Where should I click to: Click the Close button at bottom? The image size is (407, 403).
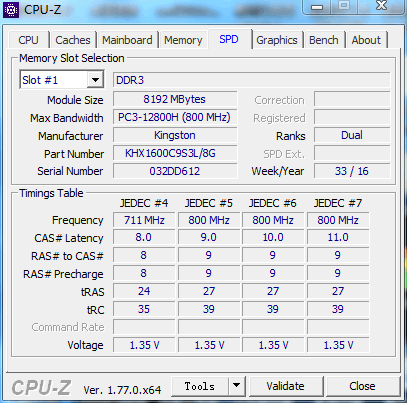tap(362, 386)
